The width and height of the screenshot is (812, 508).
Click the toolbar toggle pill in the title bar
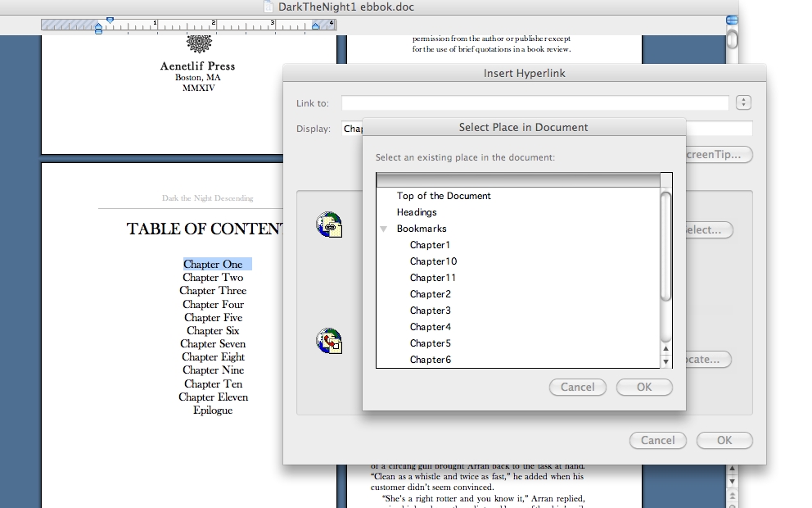pos(732,20)
